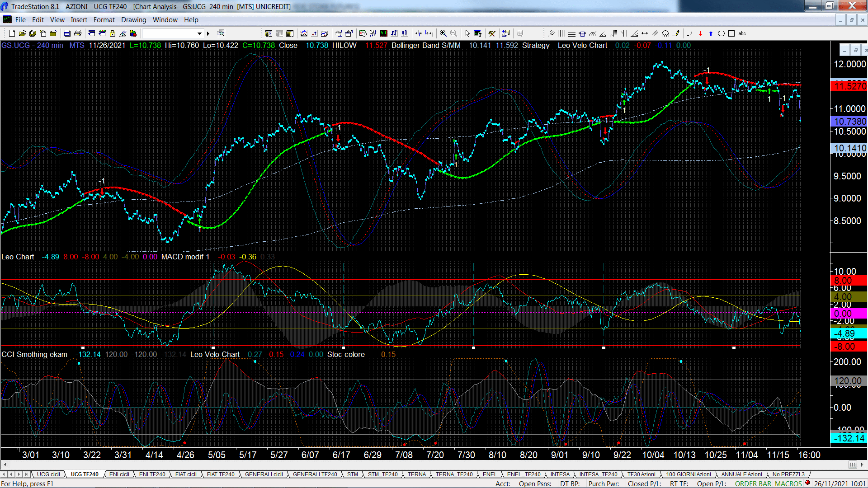Image resolution: width=868 pixels, height=488 pixels.
Task: Open the toolbar symbol combo box dropdown
Action: pyautogui.click(x=199, y=33)
